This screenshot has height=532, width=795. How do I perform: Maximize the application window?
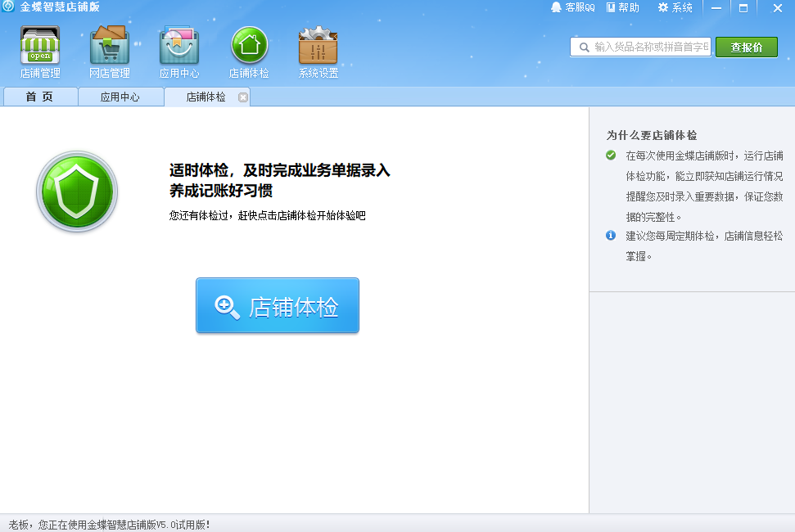[x=743, y=7]
